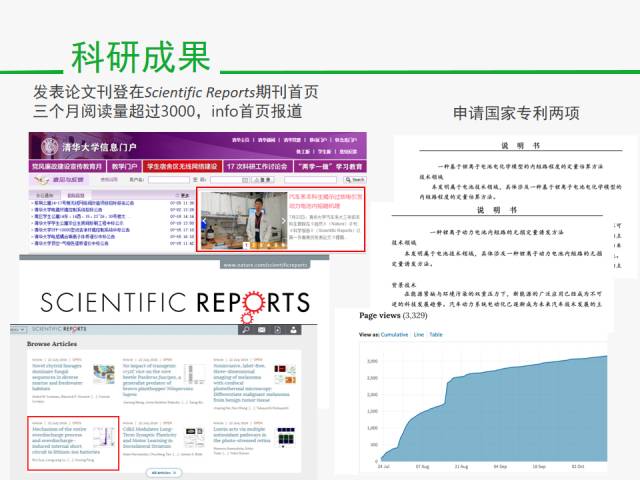Image resolution: width=640 pixels, height=480 pixels.
Task: Click the 07 Aug label on the chart axis
Action: pos(422,466)
